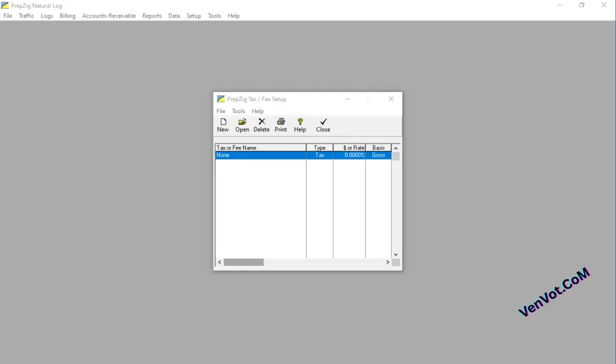Click the Tax or Fee Name column header
This screenshot has height=364, width=616.
click(x=261, y=148)
